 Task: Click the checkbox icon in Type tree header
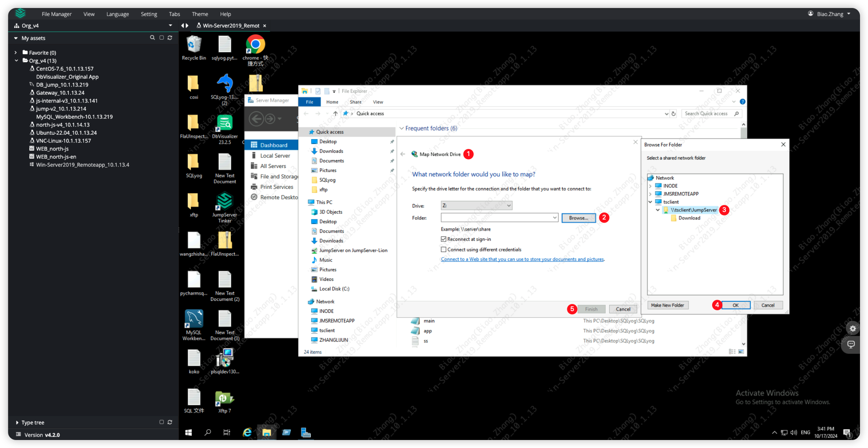click(162, 422)
